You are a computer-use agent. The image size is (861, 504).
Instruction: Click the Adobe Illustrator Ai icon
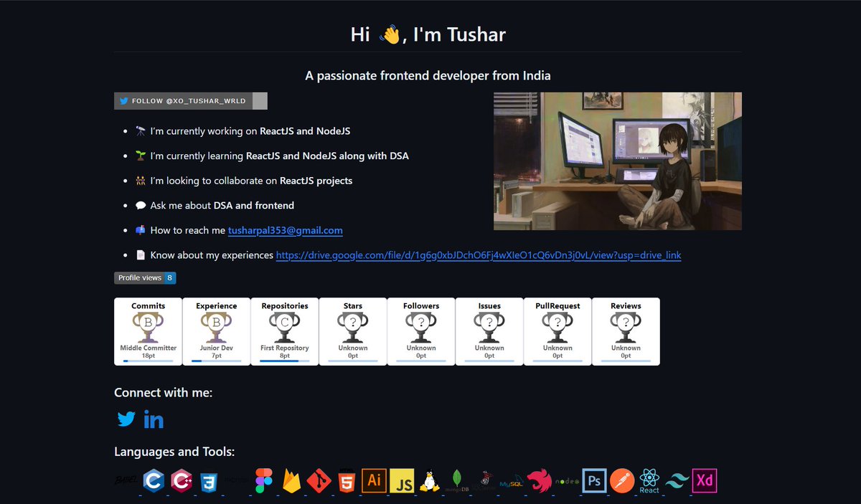374,480
